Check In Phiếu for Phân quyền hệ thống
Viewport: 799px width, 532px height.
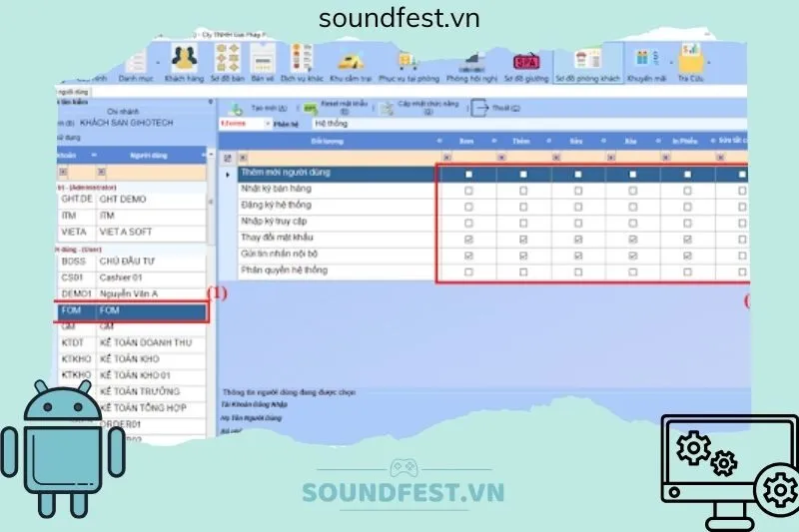tap(687, 271)
